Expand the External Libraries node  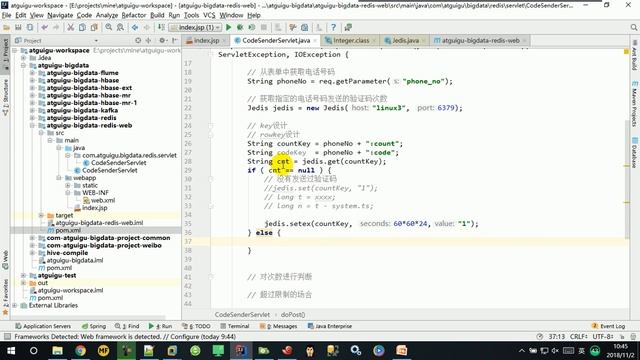[15, 305]
